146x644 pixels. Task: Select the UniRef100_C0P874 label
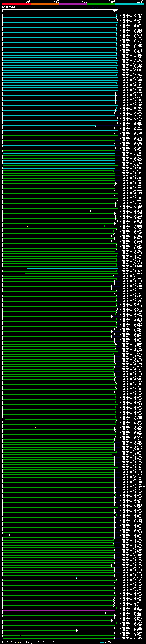131,50
